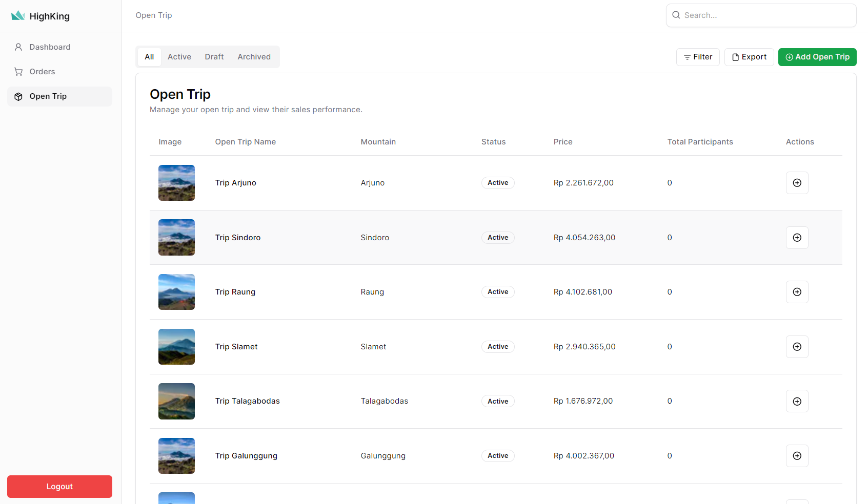Focus the Search input field
This screenshot has height=504, width=868.
click(766, 15)
